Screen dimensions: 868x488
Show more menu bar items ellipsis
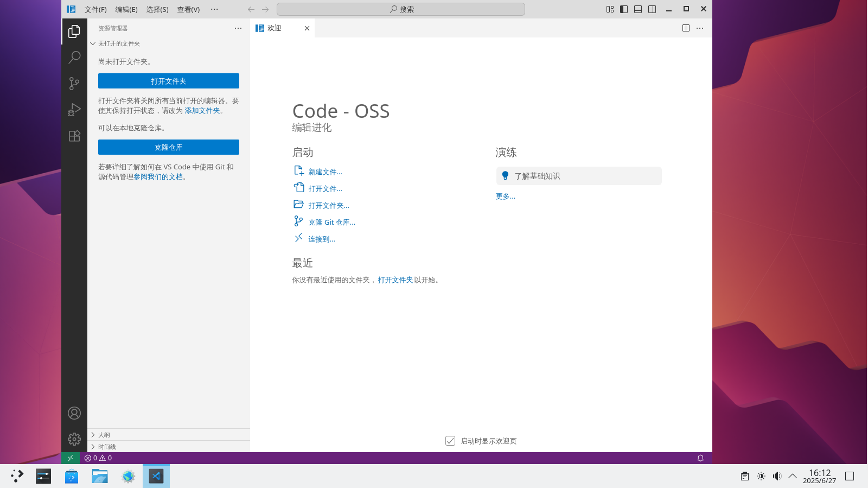(x=214, y=9)
